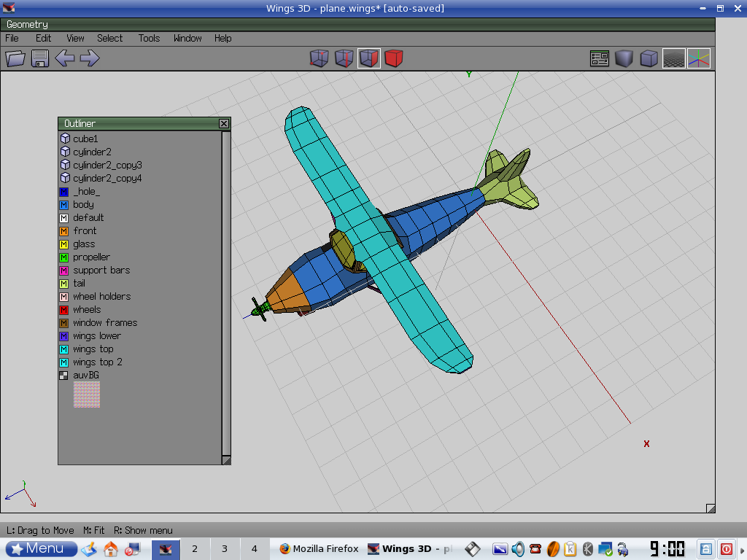Image resolution: width=747 pixels, height=560 pixels.
Task: Select edge selection mode cube
Action: pos(344,58)
